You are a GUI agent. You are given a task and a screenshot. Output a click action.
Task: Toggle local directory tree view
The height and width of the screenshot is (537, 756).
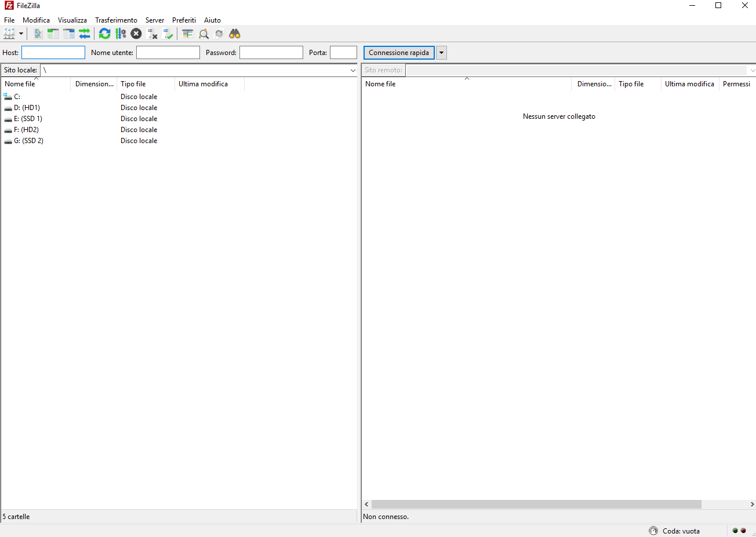click(x=53, y=34)
